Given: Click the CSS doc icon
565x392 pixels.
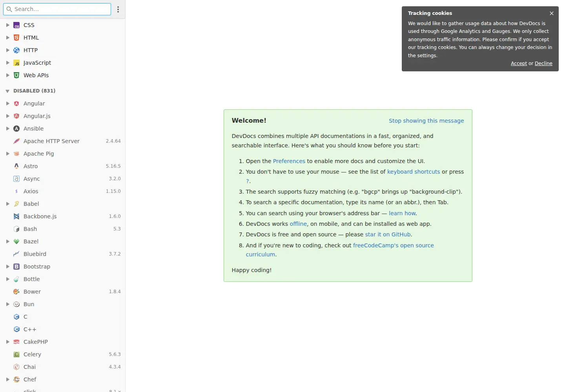Looking at the screenshot, I should pos(16,25).
